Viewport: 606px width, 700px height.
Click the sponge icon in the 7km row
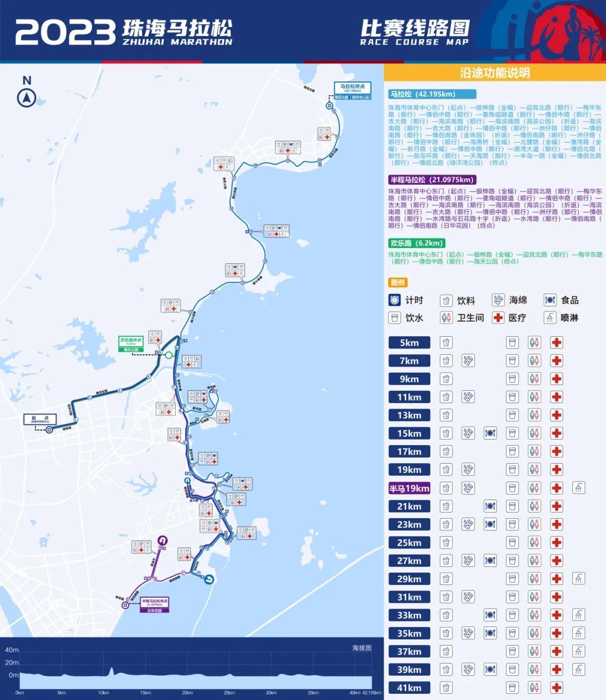[x=467, y=360]
